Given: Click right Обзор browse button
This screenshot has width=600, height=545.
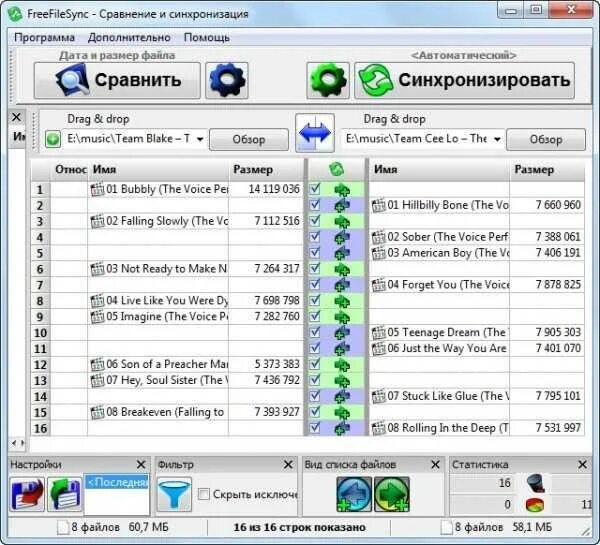Looking at the screenshot, I should pos(546,140).
